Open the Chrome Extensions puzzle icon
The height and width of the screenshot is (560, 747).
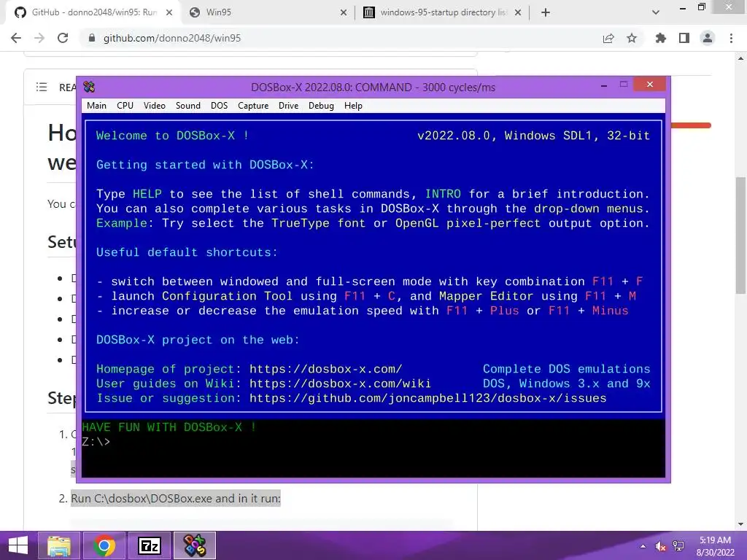(660, 38)
